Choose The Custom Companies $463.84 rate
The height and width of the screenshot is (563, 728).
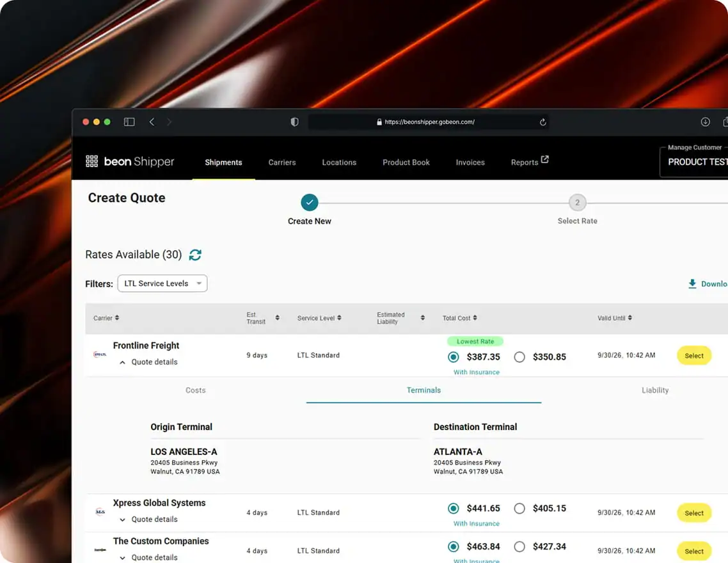454,547
